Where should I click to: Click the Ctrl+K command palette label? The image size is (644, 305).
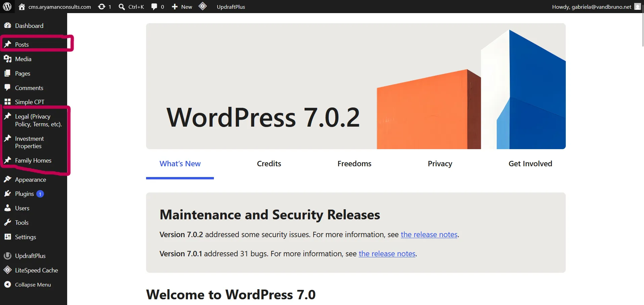pos(136,7)
